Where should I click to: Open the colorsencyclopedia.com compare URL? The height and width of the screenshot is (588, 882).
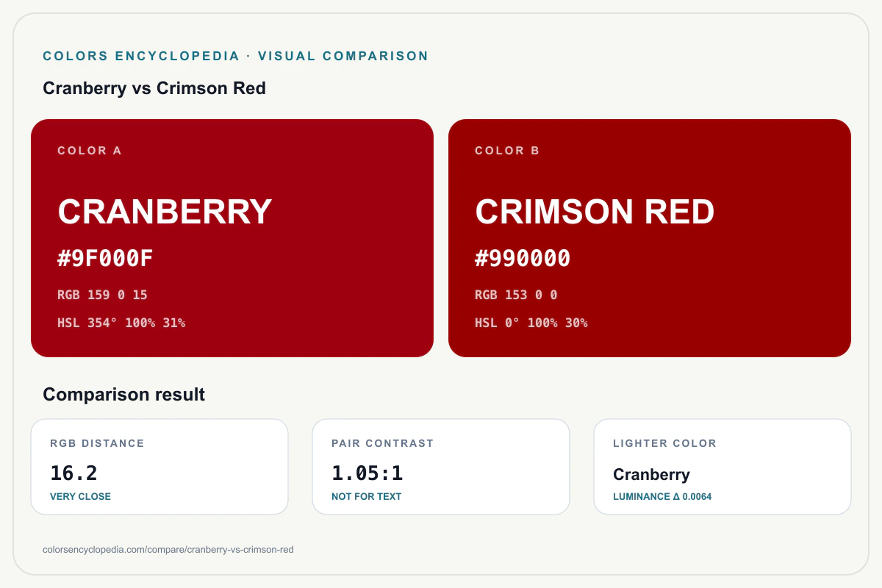(168, 550)
